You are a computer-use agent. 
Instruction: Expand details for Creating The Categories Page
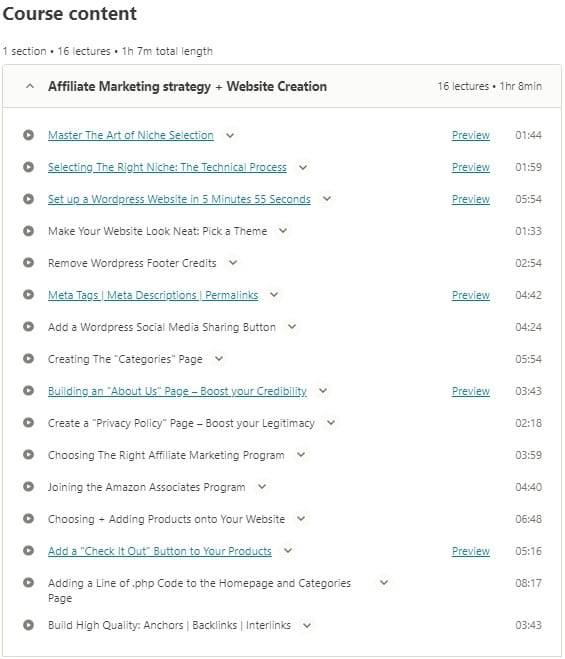[219, 359]
